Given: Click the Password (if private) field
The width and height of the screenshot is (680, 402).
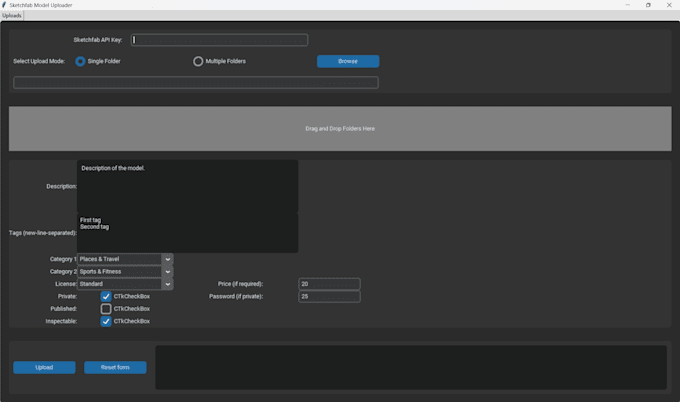Looking at the screenshot, I should 329,297.
